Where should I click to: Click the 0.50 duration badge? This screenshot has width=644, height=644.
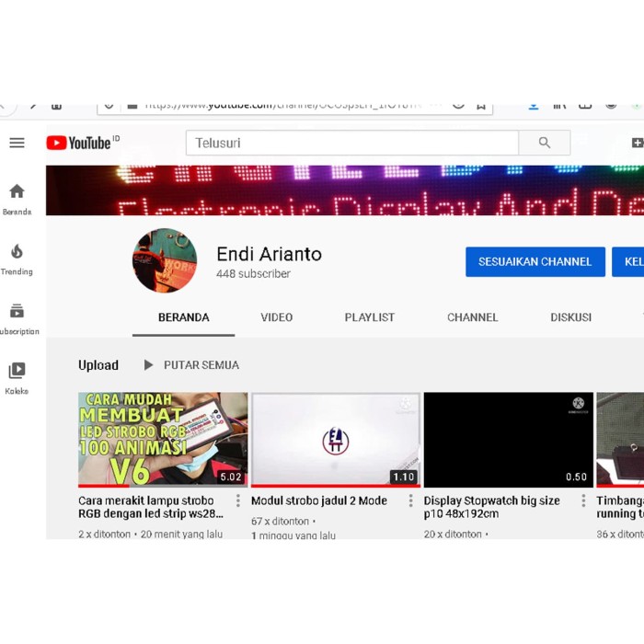click(576, 477)
